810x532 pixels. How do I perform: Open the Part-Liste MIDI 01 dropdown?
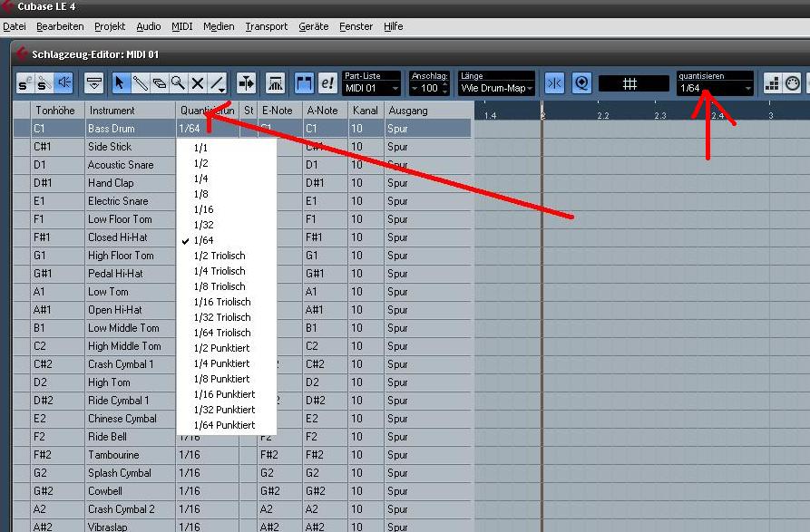point(371,88)
